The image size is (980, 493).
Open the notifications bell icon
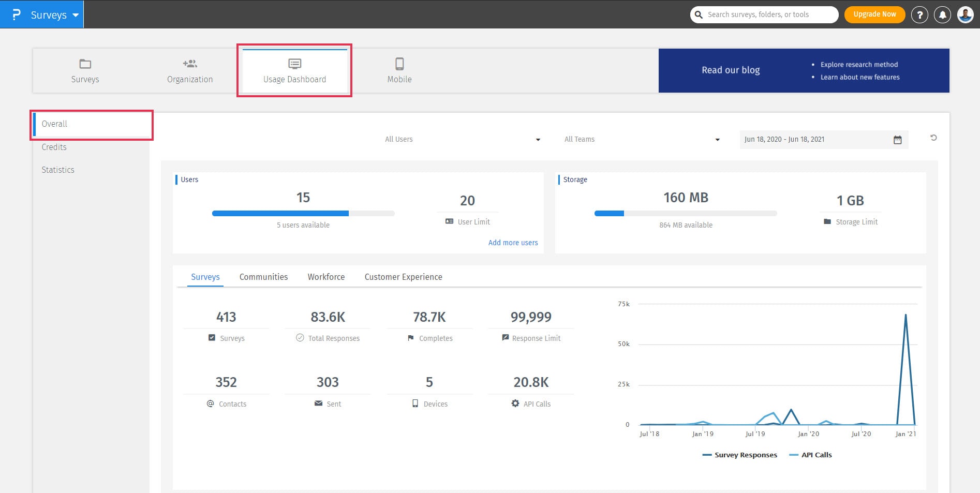[942, 15]
